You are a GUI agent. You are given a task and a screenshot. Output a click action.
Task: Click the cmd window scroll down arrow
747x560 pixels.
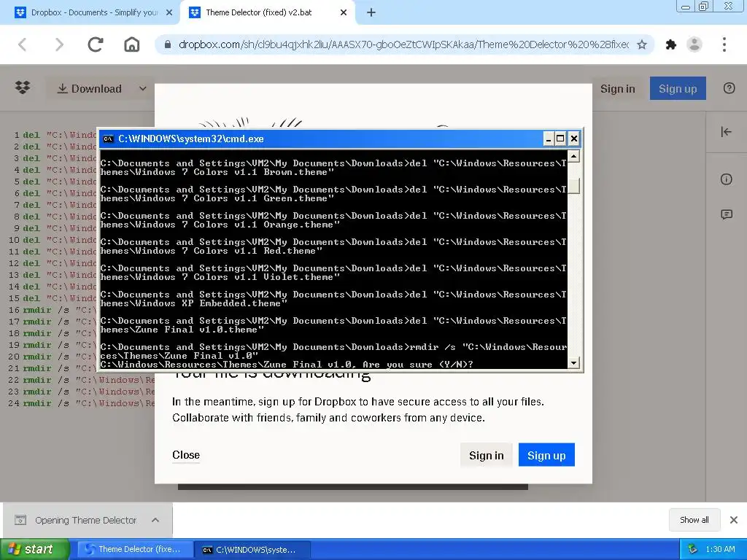(x=573, y=363)
